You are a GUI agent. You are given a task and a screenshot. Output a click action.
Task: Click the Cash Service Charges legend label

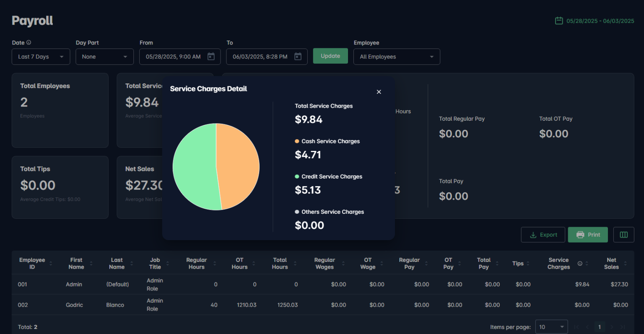(x=330, y=141)
